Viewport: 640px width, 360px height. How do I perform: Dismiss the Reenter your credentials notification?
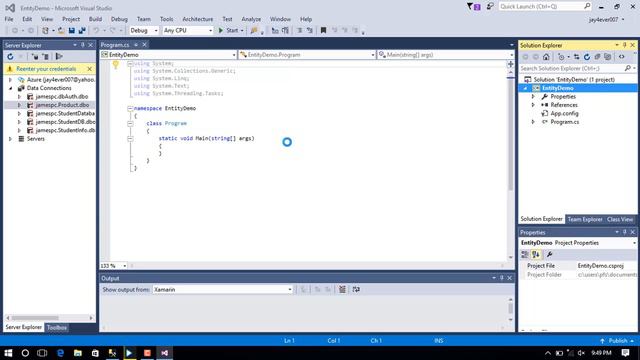click(89, 69)
